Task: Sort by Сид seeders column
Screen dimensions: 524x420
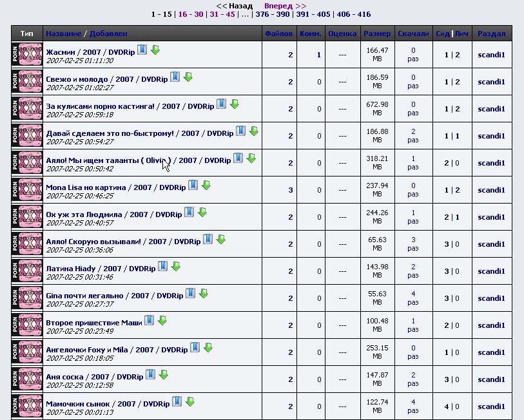Action: tap(443, 33)
